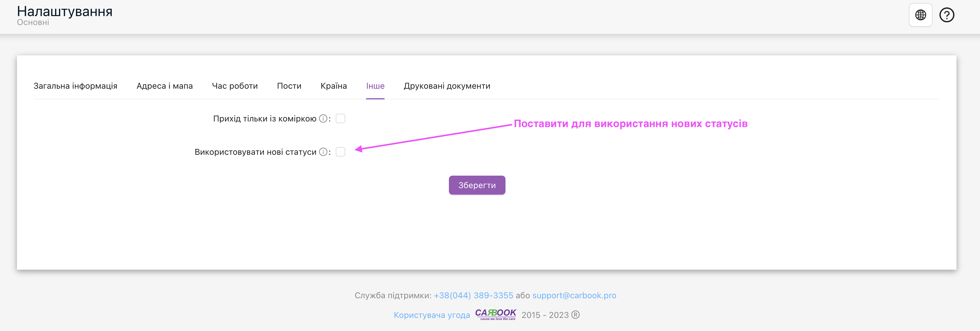Click the 'Налаштування' page title
Screen dimensions: 980x331
click(65, 11)
